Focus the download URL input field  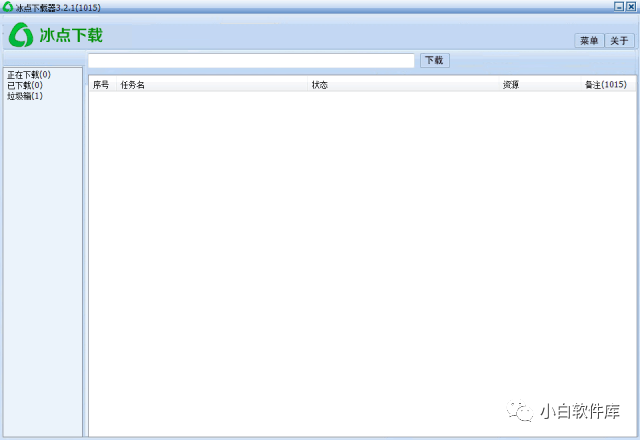(x=251, y=60)
